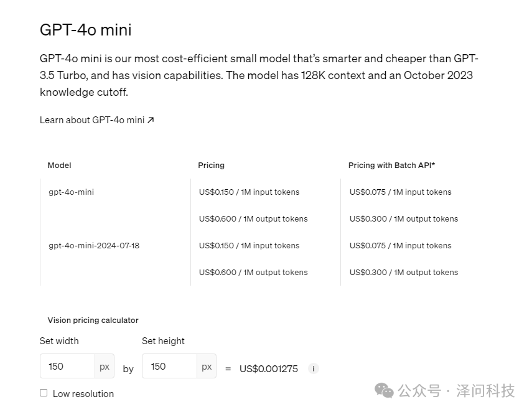Focus the Set height input field

169,367
